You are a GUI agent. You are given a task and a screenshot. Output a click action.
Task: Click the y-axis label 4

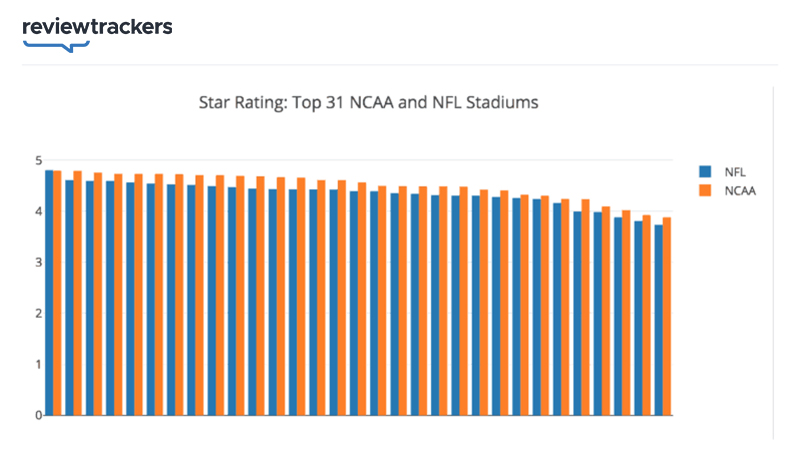pyautogui.click(x=37, y=211)
